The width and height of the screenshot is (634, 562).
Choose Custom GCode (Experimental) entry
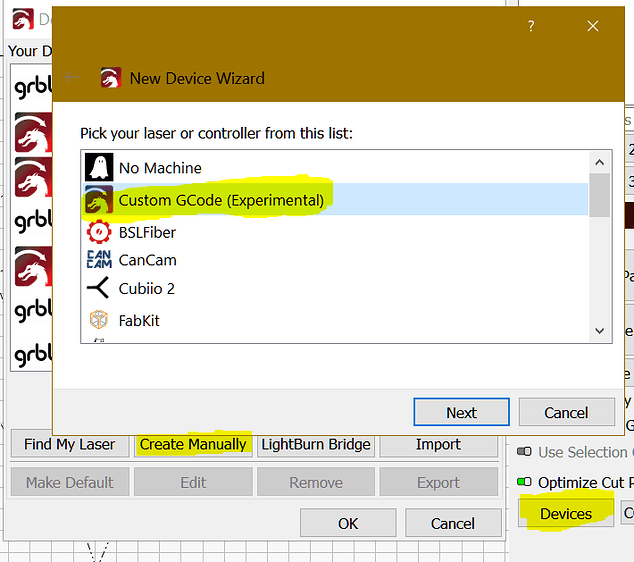coord(335,200)
